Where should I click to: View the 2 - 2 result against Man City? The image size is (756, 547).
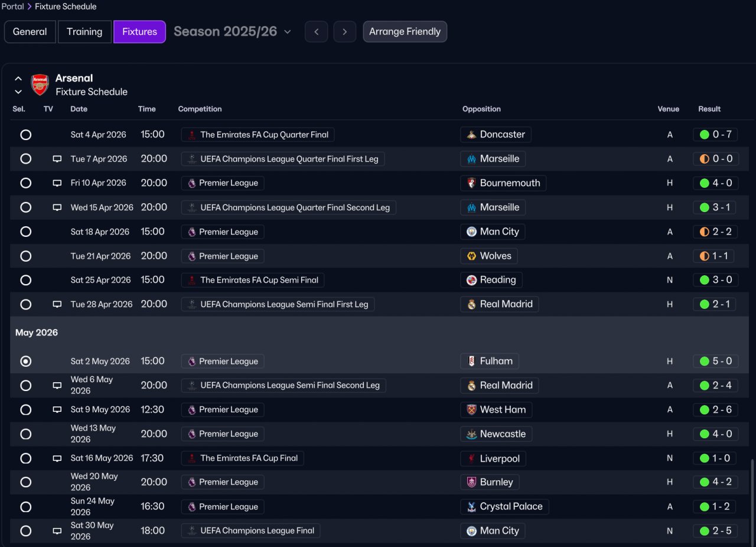point(715,232)
